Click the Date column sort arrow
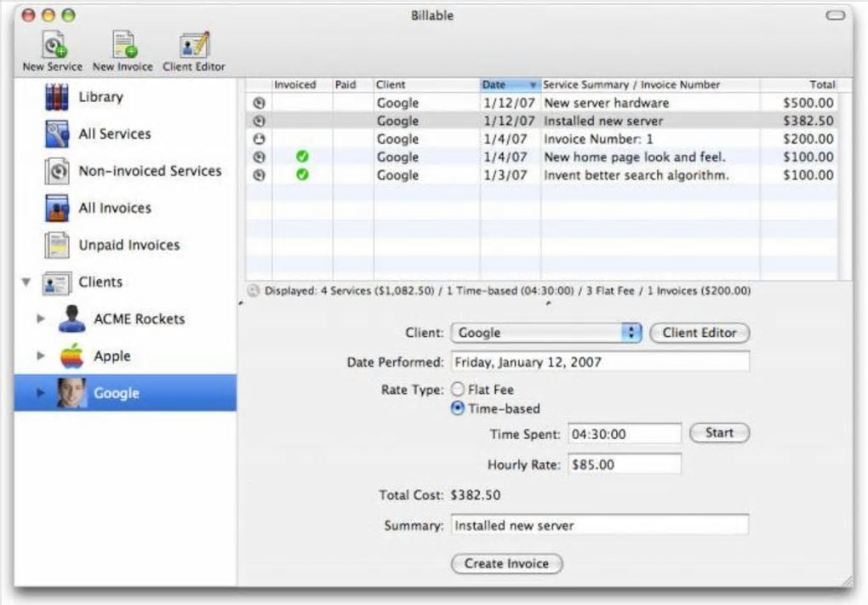Screen dimensions: 868x605 point(533,85)
